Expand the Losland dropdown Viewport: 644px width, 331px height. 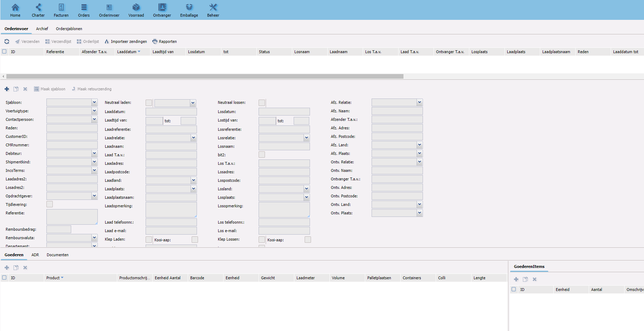coord(306,189)
